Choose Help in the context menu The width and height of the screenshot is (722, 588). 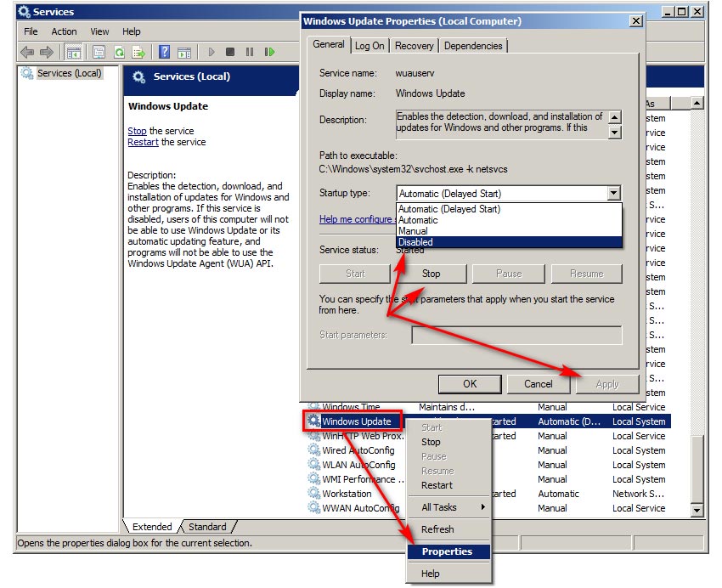(x=449, y=574)
